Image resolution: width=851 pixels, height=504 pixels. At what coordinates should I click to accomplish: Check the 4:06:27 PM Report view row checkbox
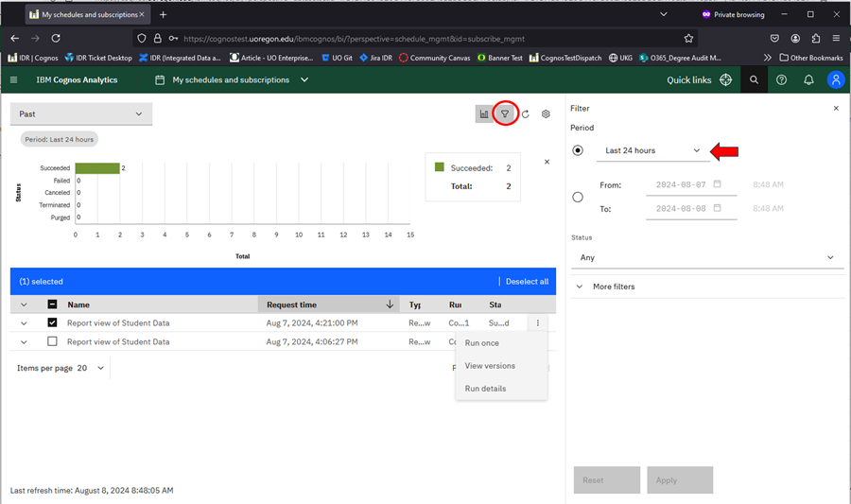(x=52, y=341)
